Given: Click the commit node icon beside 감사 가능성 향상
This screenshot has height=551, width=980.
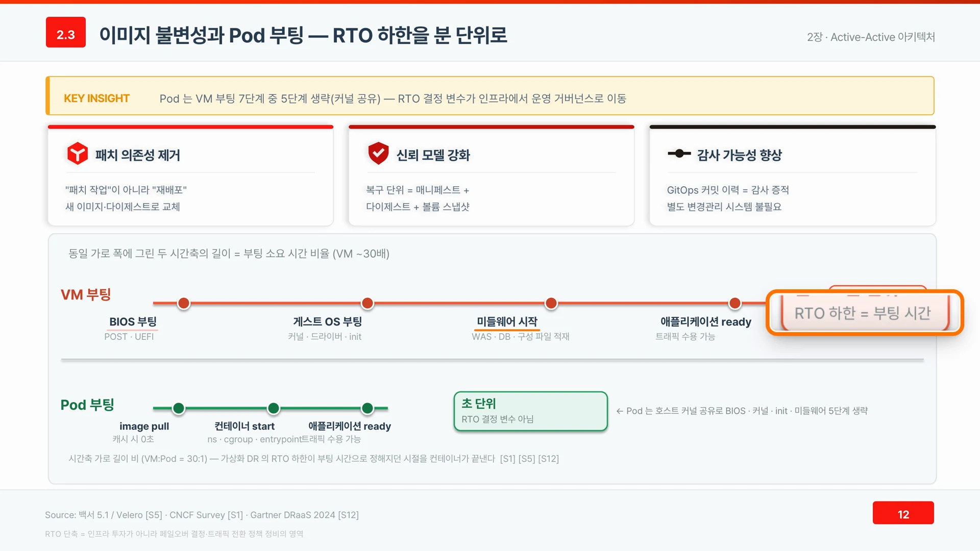Looking at the screenshot, I should [x=679, y=154].
